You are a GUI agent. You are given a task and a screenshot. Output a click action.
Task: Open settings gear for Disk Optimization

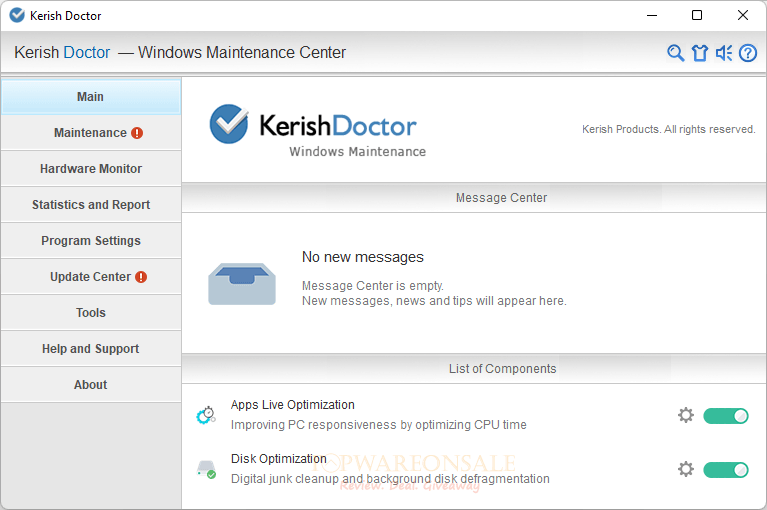coord(686,469)
